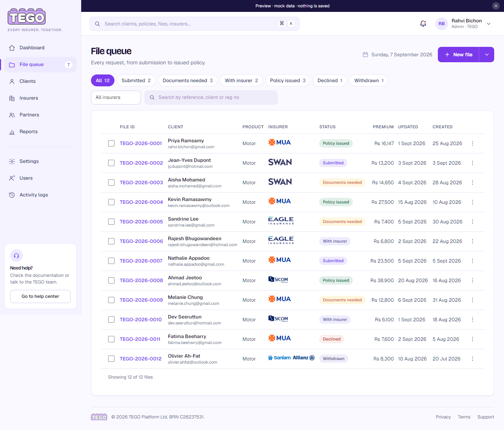Switch to the With insurer tab
The height and width of the screenshot is (430, 504).
241,80
